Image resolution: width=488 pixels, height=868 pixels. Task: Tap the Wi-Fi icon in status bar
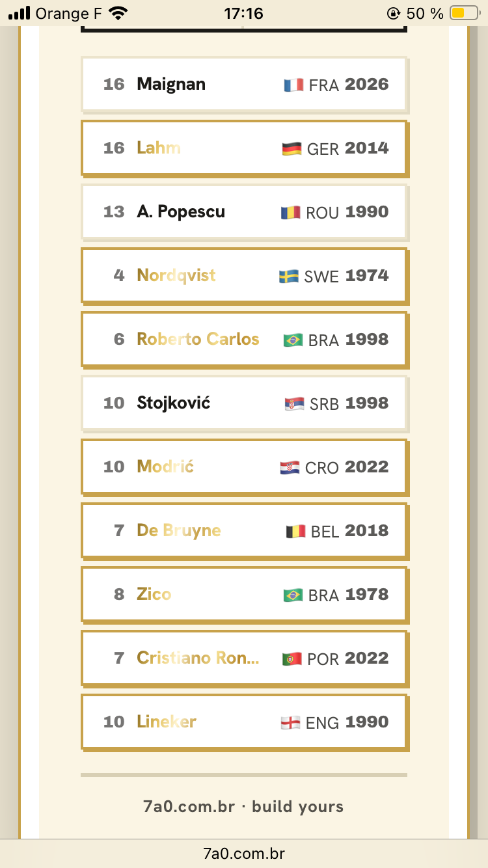(x=118, y=13)
